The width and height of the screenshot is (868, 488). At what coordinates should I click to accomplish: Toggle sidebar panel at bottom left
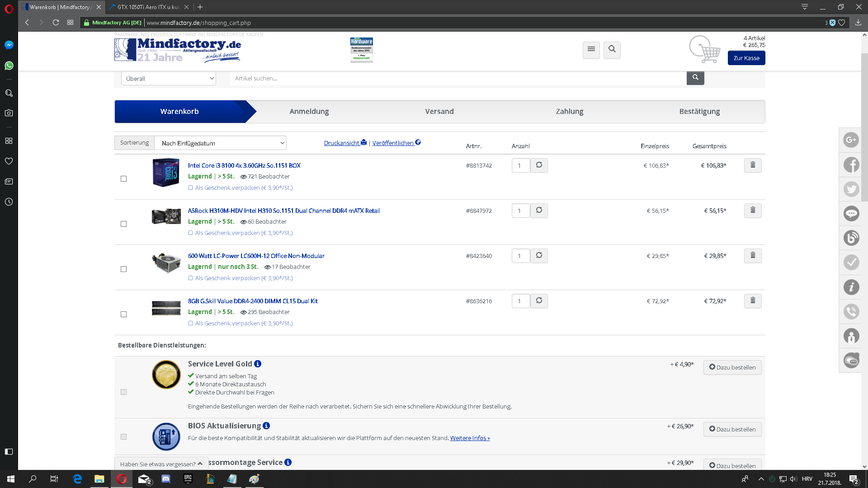tap(9, 451)
